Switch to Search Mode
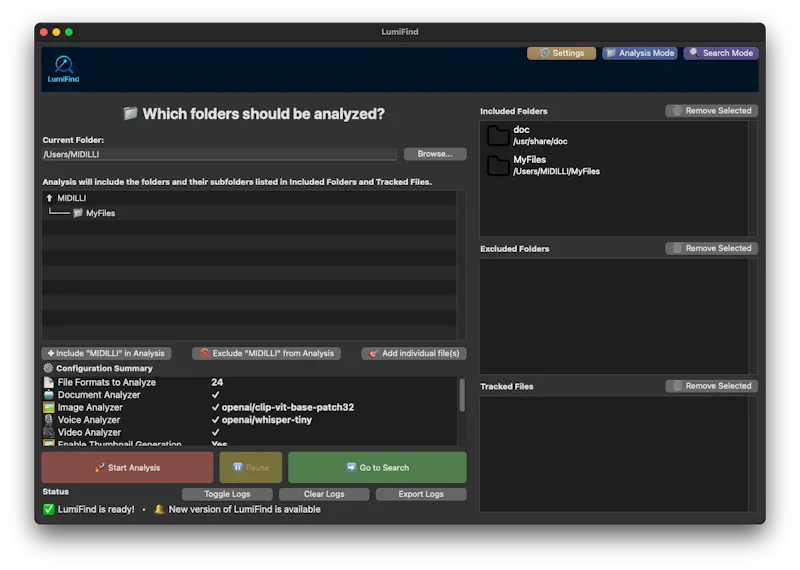Image resolution: width=800 pixels, height=570 pixels. pos(720,53)
